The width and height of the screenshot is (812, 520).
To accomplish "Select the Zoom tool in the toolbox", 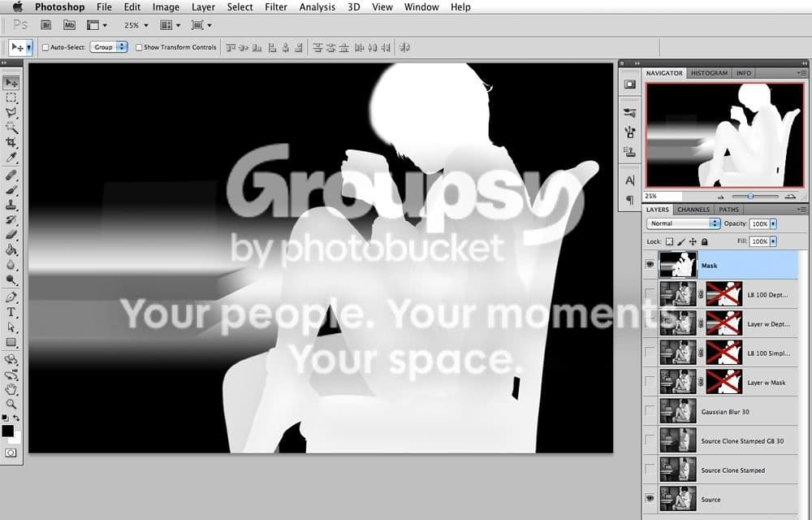I will [x=11, y=404].
